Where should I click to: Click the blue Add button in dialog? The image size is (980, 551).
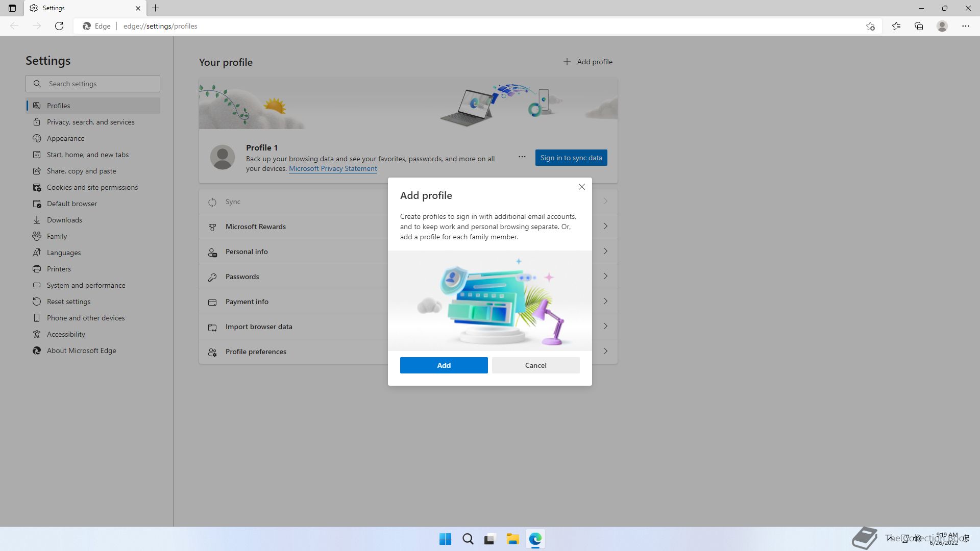pos(444,365)
